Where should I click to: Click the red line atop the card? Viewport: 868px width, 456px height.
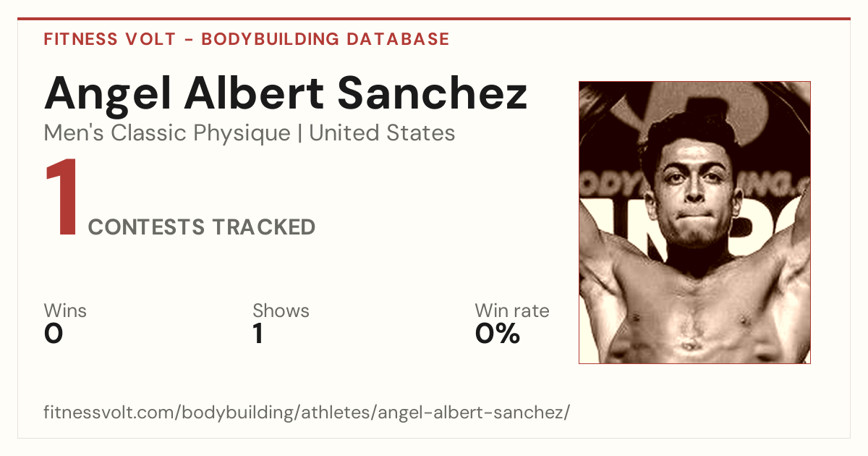pos(434,19)
